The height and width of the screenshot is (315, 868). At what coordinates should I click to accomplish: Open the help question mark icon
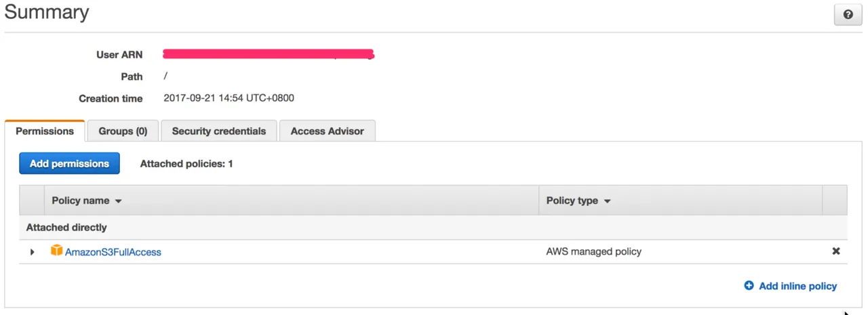pos(848,14)
